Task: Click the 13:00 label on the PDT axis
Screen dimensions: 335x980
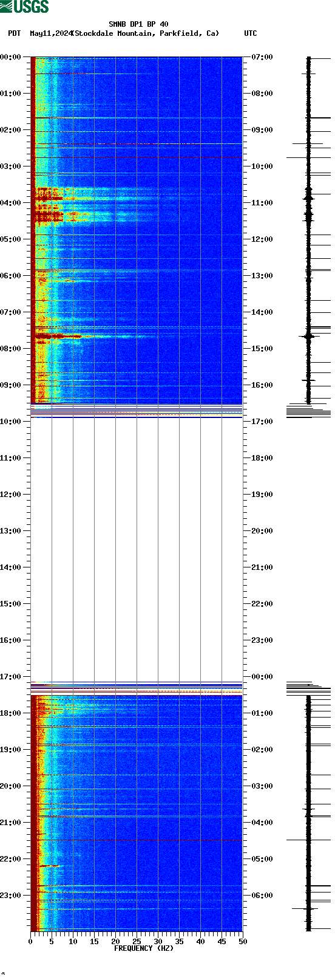Action: [10, 531]
